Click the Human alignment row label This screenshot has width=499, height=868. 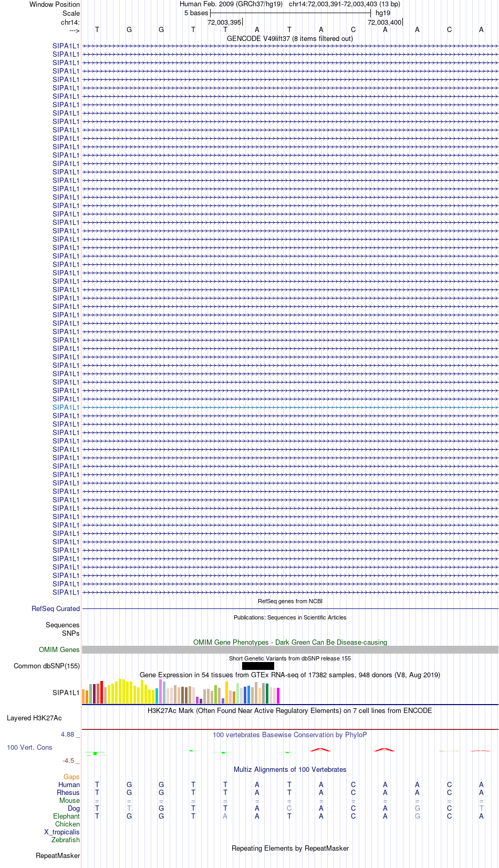69,784
